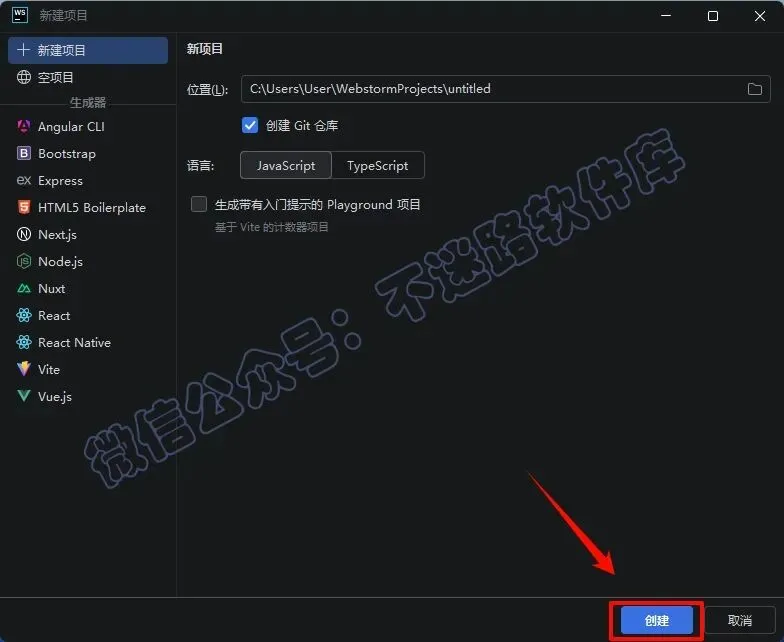Click the Express ex icon
Image resolution: width=784 pixels, height=642 pixels.
click(24, 180)
